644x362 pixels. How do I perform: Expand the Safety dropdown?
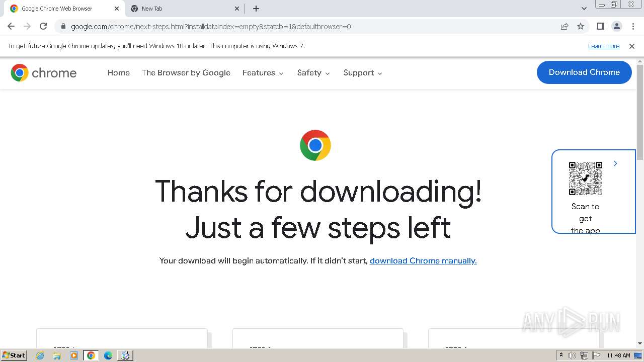click(313, 73)
